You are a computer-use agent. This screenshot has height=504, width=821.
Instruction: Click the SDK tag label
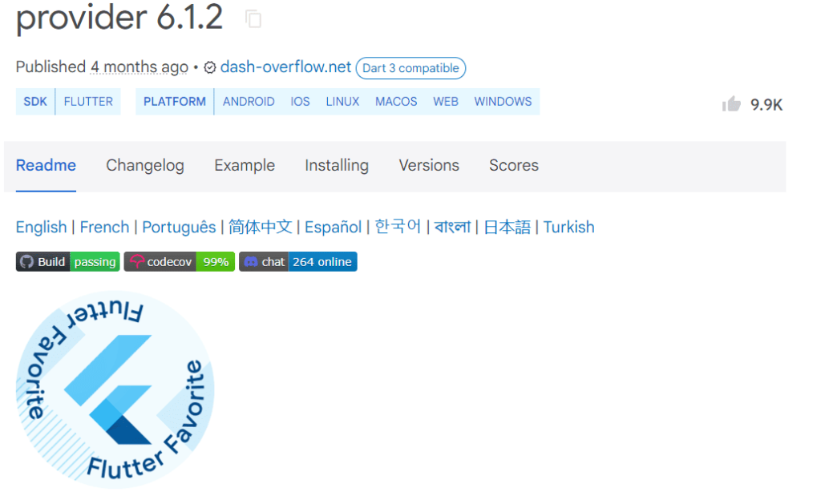click(x=35, y=102)
